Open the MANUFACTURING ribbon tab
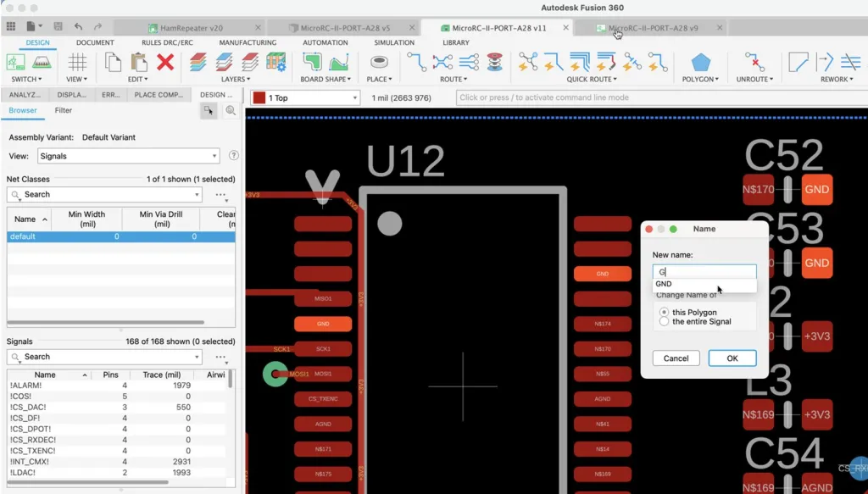 248,42
